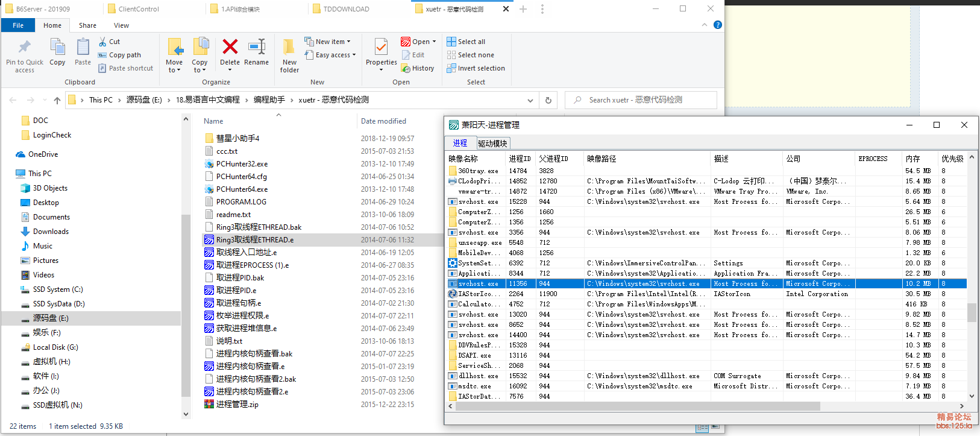Click the process list horizontal scrollbar
Viewport: 980px width, 436px height.
coord(638,406)
